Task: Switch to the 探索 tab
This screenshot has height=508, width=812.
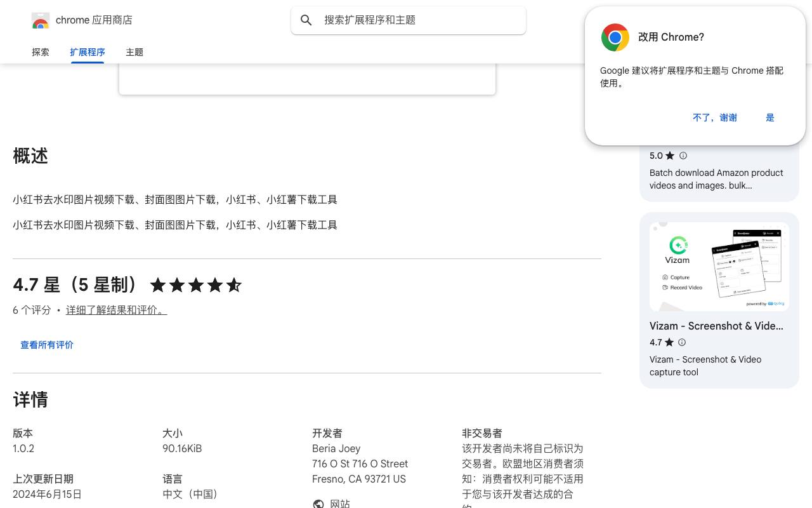Action: (x=41, y=52)
